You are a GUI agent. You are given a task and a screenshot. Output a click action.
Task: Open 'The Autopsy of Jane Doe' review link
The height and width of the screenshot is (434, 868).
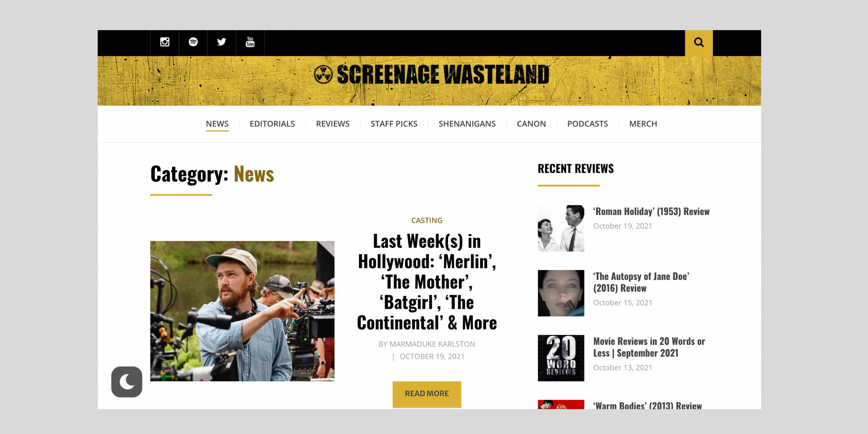click(x=641, y=282)
